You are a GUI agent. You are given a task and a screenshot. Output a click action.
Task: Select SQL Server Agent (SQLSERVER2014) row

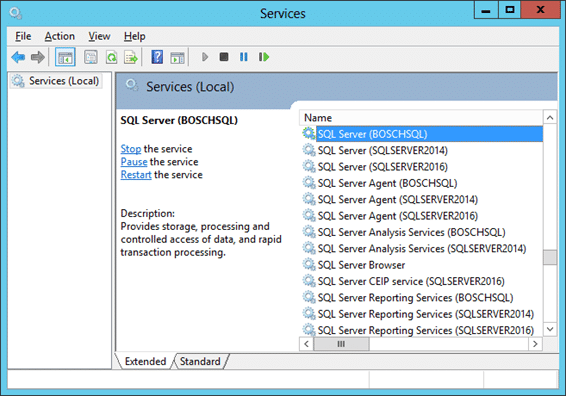click(422, 199)
